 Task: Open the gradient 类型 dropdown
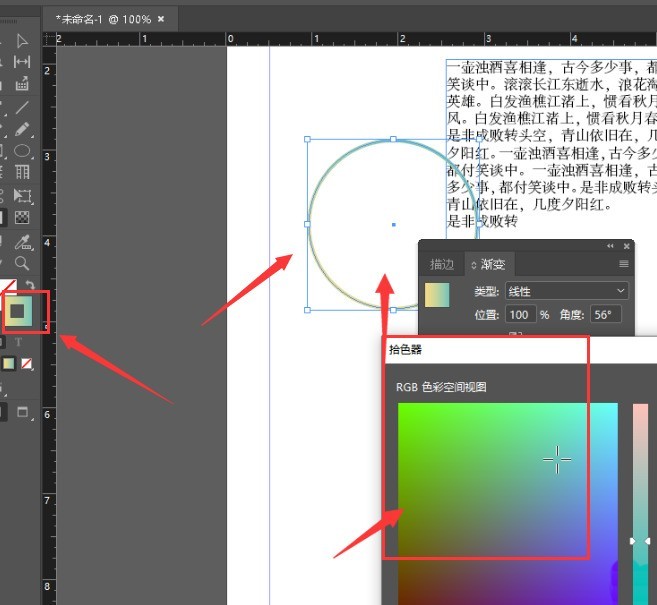[x=565, y=291]
